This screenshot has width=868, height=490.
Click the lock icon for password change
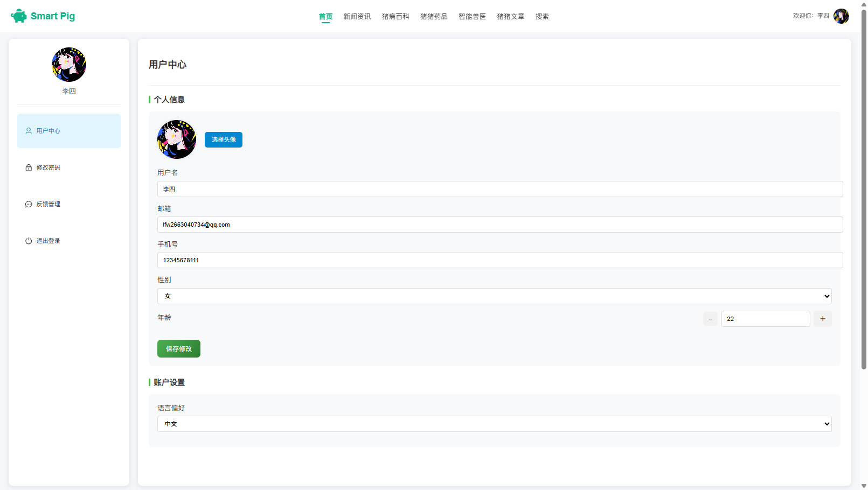pyautogui.click(x=29, y=167)
